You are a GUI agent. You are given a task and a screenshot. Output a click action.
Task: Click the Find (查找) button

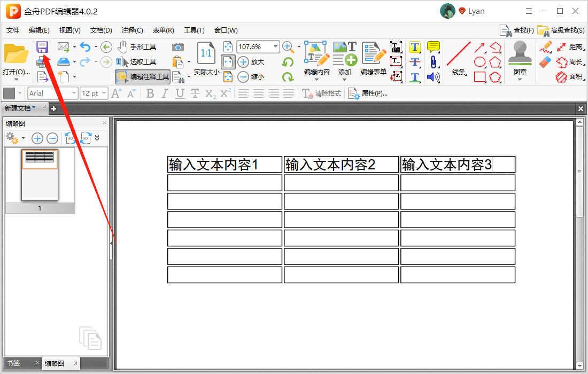point(516,30)
